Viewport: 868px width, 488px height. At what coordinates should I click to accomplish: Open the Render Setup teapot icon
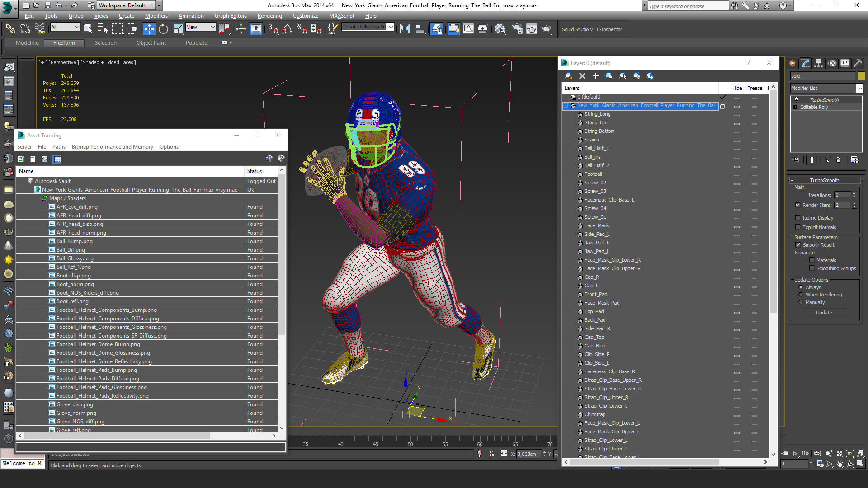(517, 29)
